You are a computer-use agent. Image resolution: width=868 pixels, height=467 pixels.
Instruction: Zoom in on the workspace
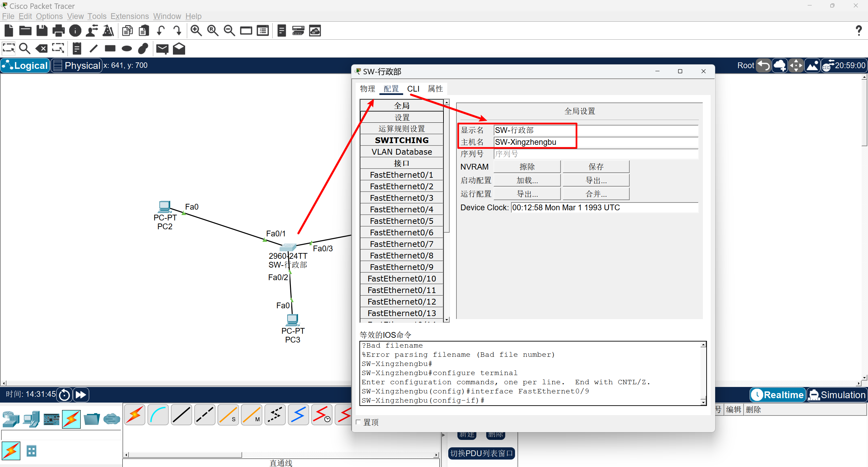point(196,31)
